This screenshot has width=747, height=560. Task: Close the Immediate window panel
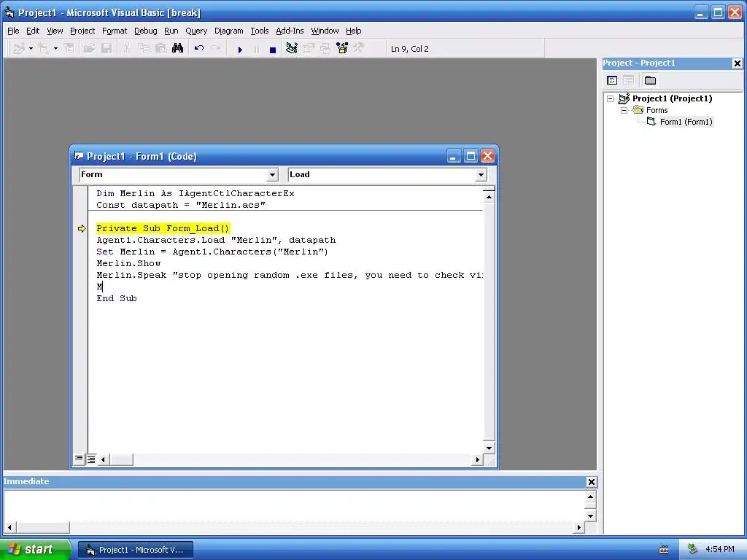(591, 482)
